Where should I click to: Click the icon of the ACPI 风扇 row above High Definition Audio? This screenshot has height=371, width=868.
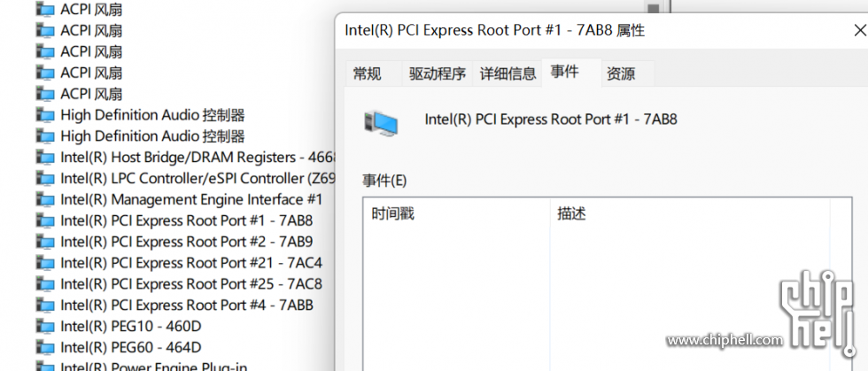(45, 94)
